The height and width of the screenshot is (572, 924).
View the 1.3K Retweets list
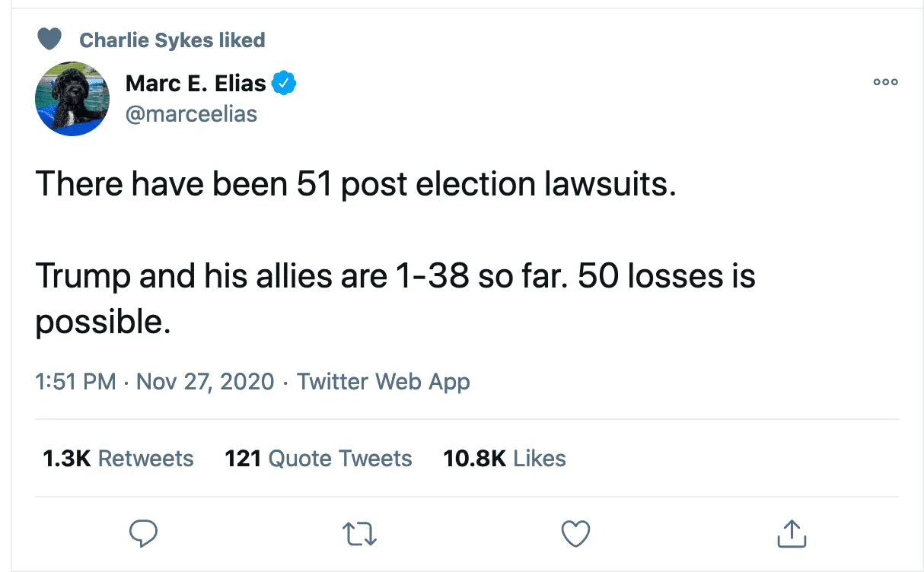(118, 459)
